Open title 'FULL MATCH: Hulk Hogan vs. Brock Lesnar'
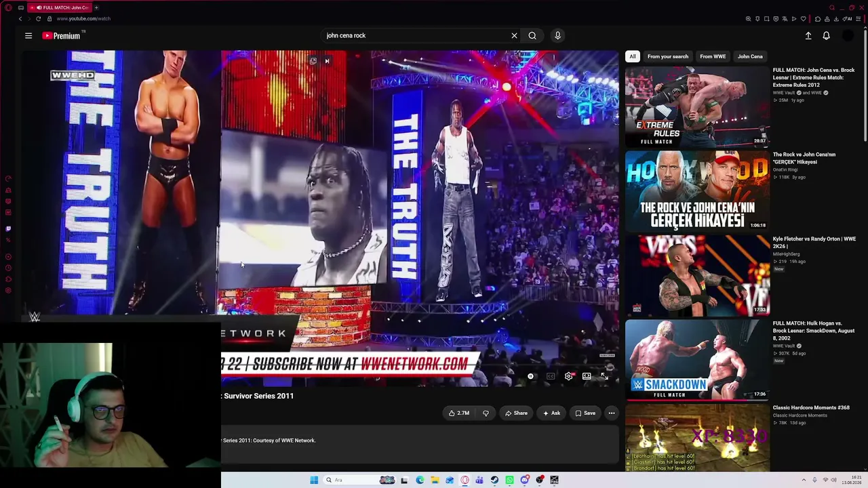The width and height of the screenshot is (868, 488). tap(814, 331)
